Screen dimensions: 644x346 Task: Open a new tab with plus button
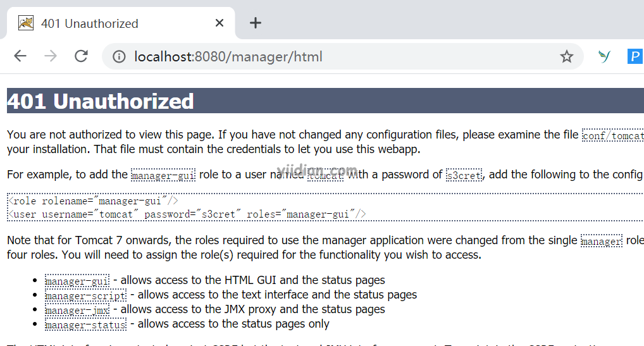[x=256, y=23]
